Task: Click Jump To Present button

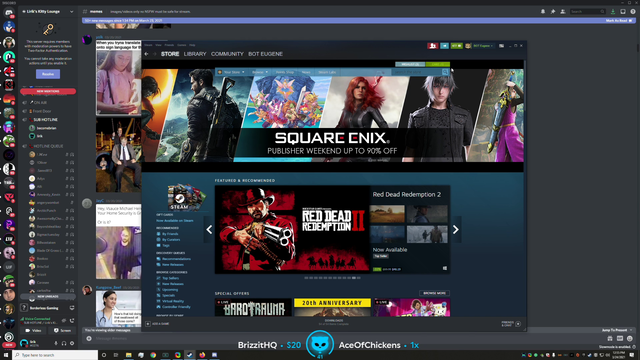Action: pyautogui.click(x=617, y=330)
